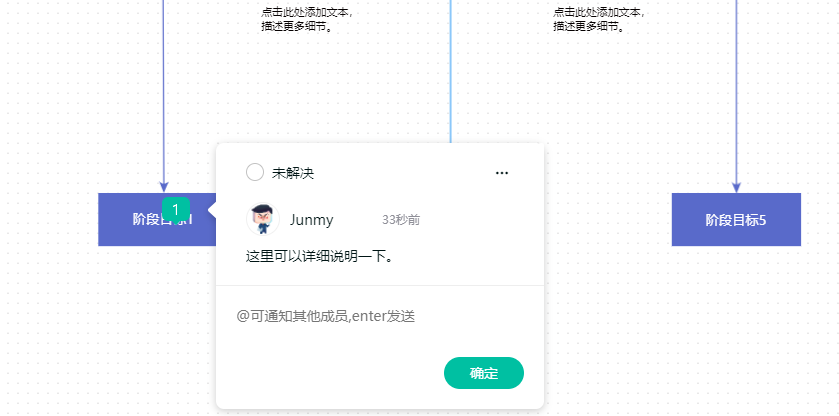Screen dimensions: 839x416
Task: Click the green comment count badge
Action: pyautogui.click(x=176, y=210)
